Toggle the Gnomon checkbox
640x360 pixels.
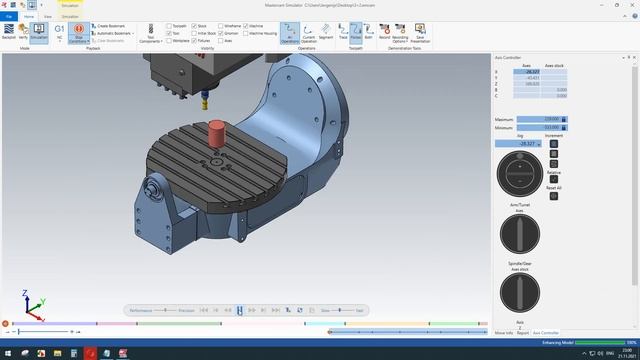click(x=220, y=33)
